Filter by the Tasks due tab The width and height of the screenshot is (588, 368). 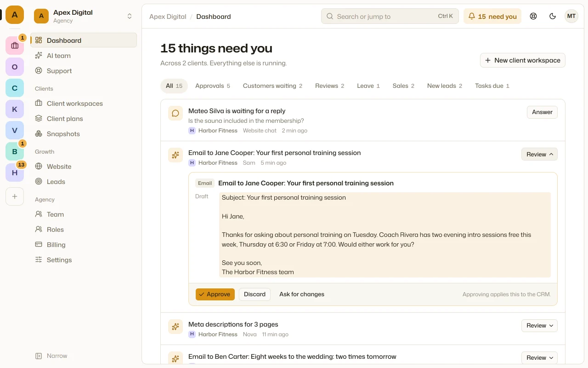492,86
